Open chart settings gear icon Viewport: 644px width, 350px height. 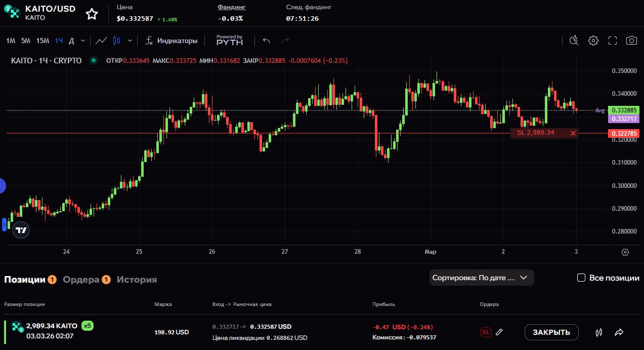tap(593, 41)
